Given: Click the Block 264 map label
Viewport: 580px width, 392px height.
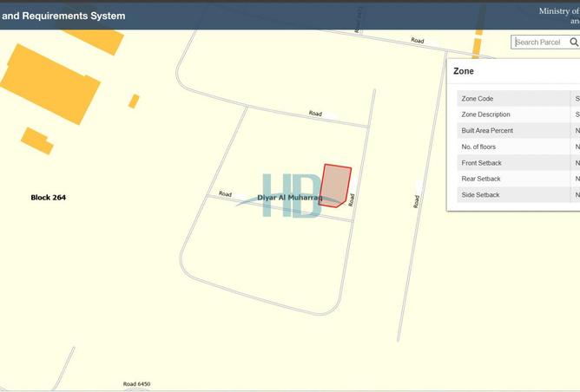Looking at the screenshot, I should click(49, 198).
